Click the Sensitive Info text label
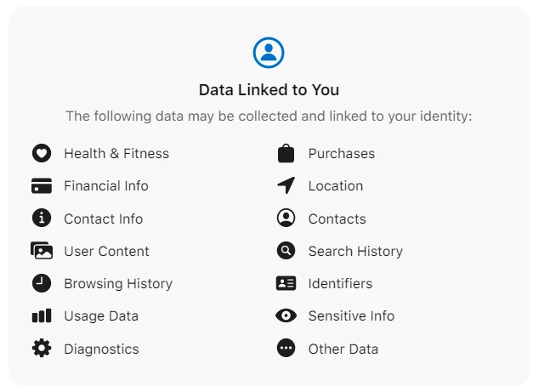Image resolution: width=533 pixels, height=392 pixels. [351, 315]
